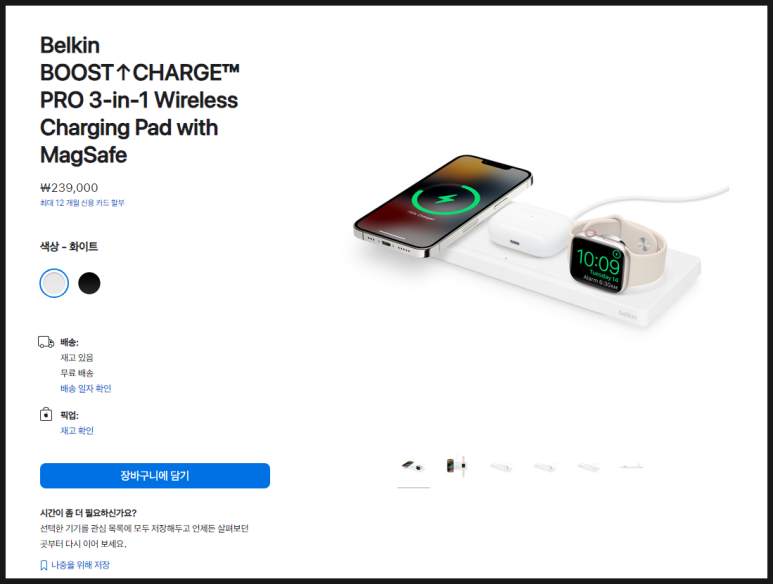Select the black color swatch

(89, 283)
